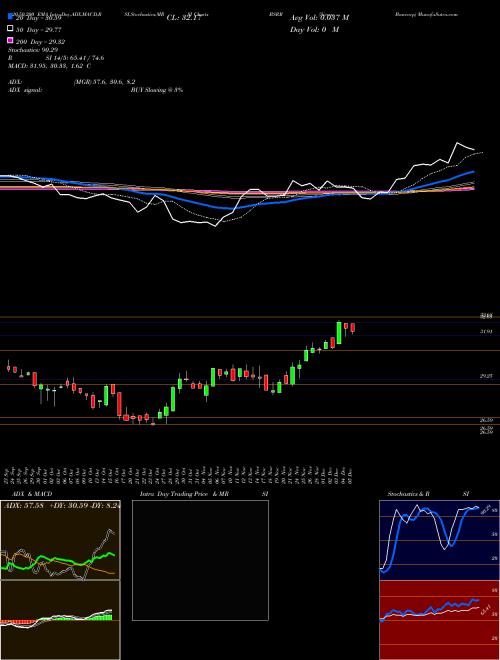Click the MACD histogram panel
Image resolution: width=500 pixels, height=660 pixels.
60,620
